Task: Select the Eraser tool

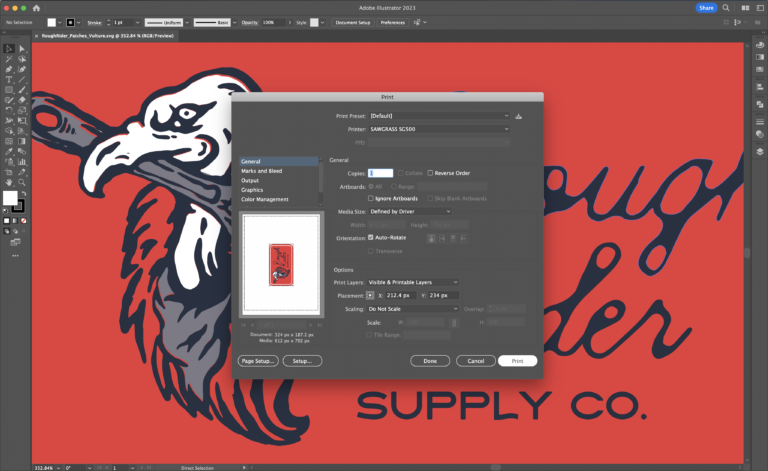Action: [22, 100]
